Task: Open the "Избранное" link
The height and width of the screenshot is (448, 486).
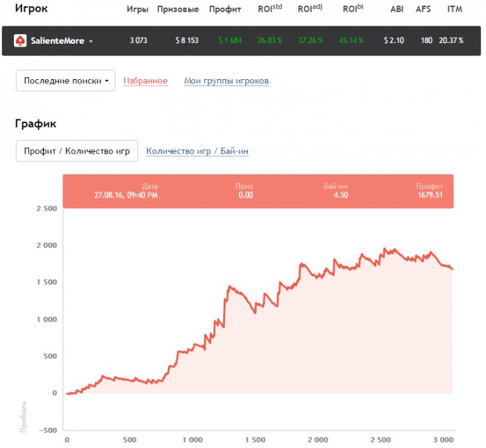Action: click(x=145, y=81)
